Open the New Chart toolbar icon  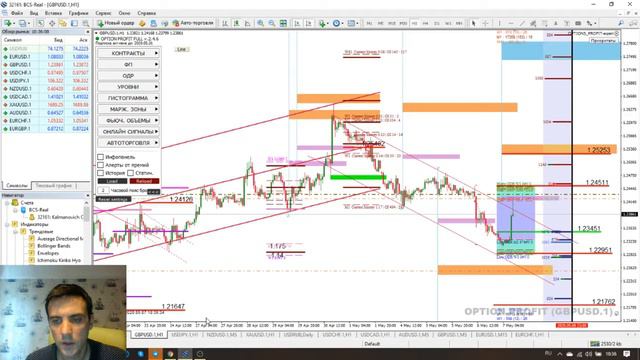pos(8,23)
